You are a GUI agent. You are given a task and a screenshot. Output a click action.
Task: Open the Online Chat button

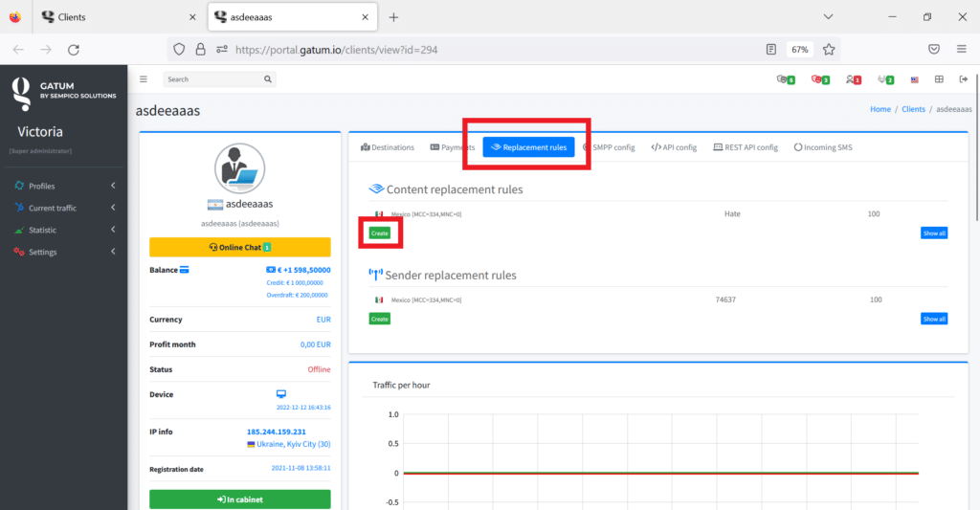(x=240, y=247)
